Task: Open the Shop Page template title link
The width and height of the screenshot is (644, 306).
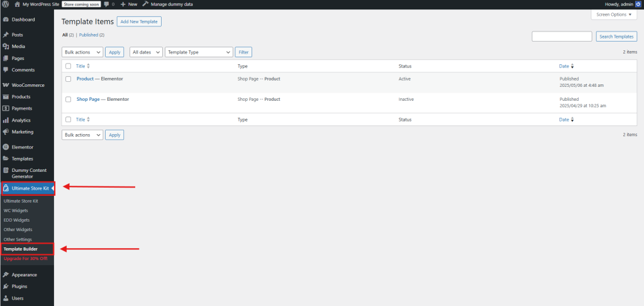Action: coord(88,99)
